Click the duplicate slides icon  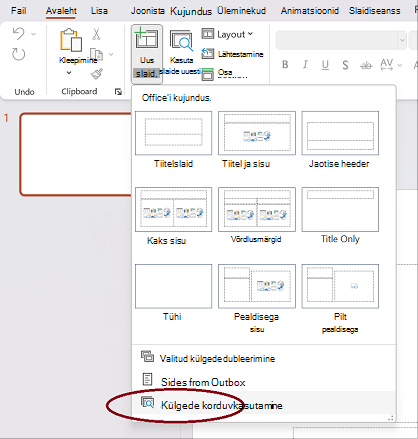147,356
